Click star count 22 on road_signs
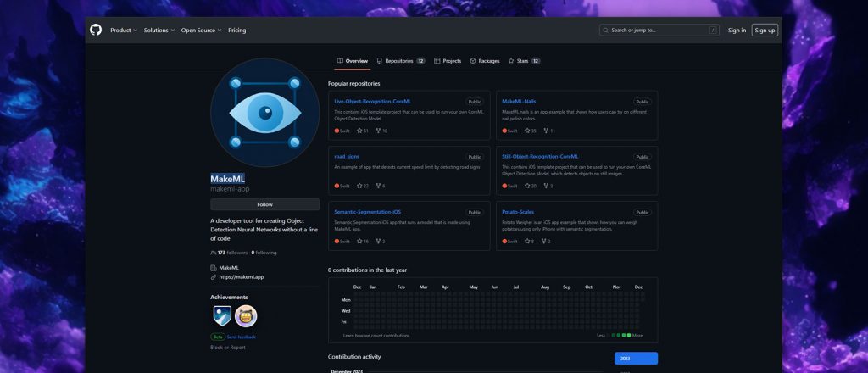Screen dimensions: 868x373 click(363, 186)
